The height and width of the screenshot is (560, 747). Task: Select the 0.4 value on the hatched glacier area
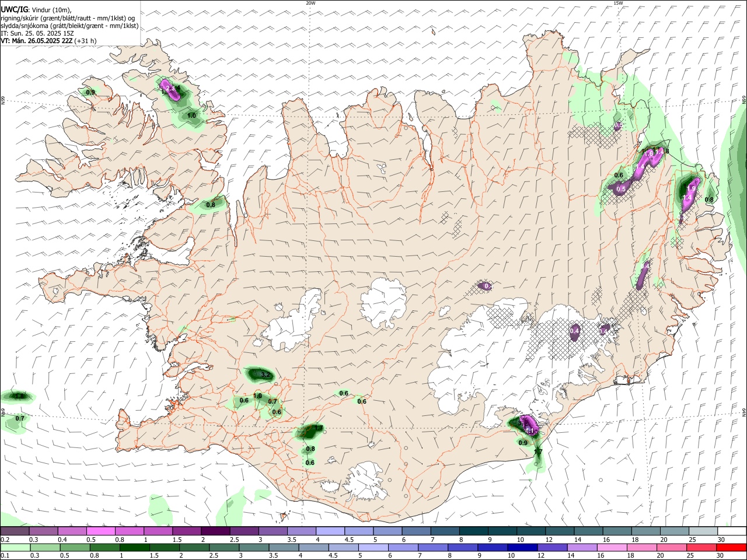(x=574, y=331)
